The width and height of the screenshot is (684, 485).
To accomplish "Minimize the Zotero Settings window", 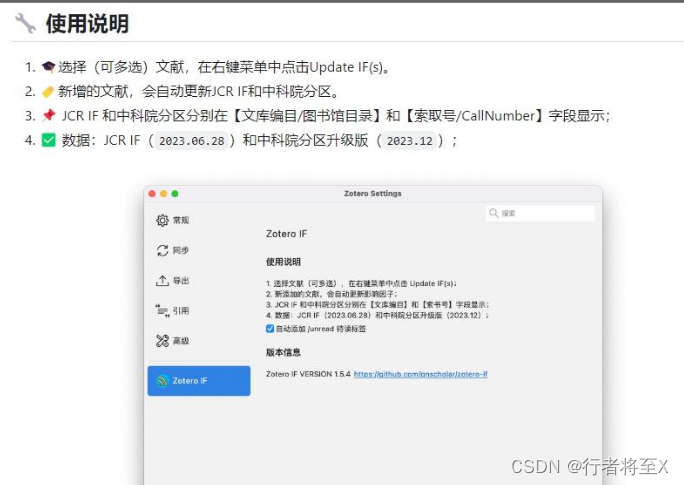I will pyautogui.click(x=164, y=194).
